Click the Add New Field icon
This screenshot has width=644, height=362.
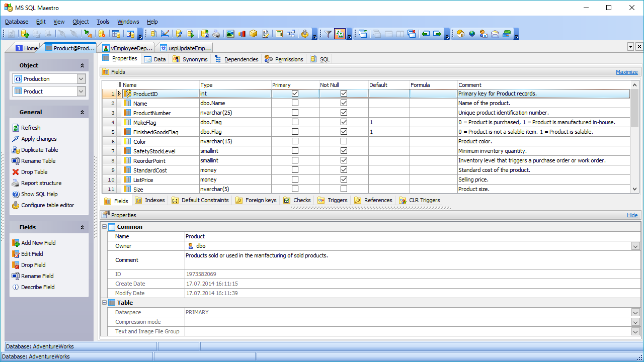16,243
